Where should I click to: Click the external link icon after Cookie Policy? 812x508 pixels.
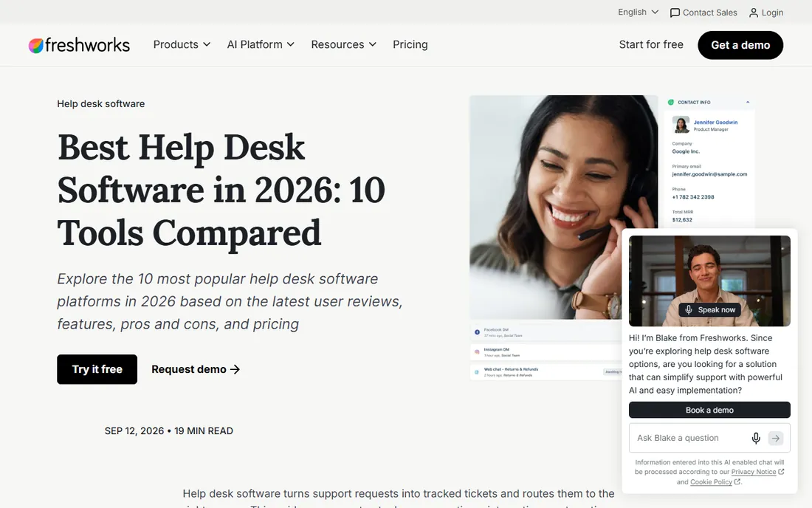(x=737, y=481)
